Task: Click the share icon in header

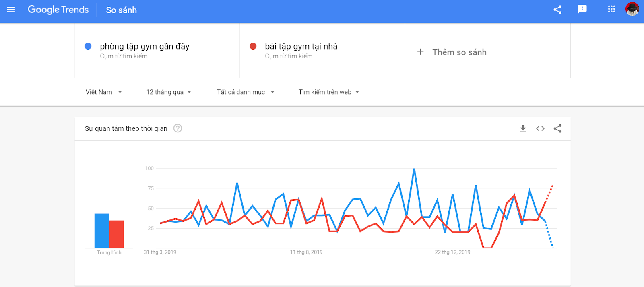Action: click(557, 10)
